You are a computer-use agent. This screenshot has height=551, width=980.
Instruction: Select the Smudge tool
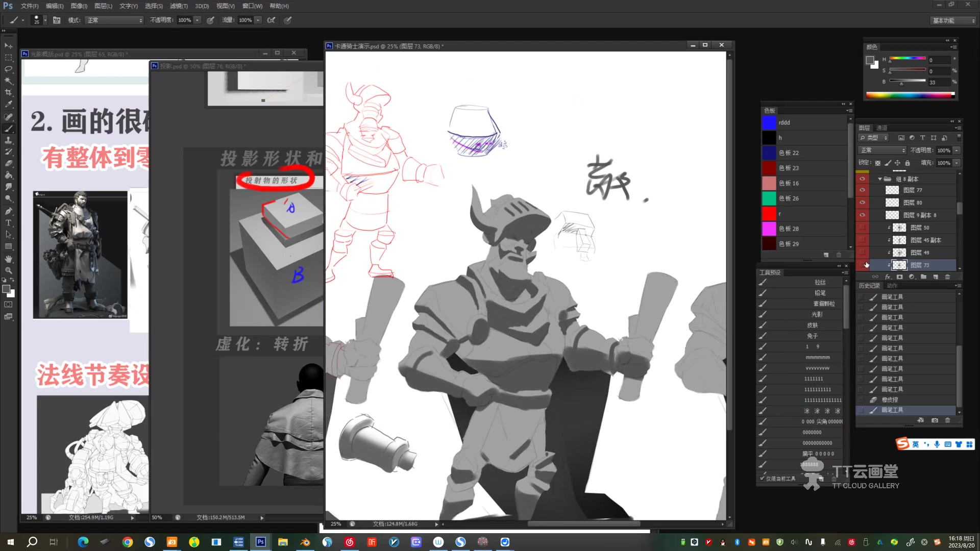pos(9,187)
